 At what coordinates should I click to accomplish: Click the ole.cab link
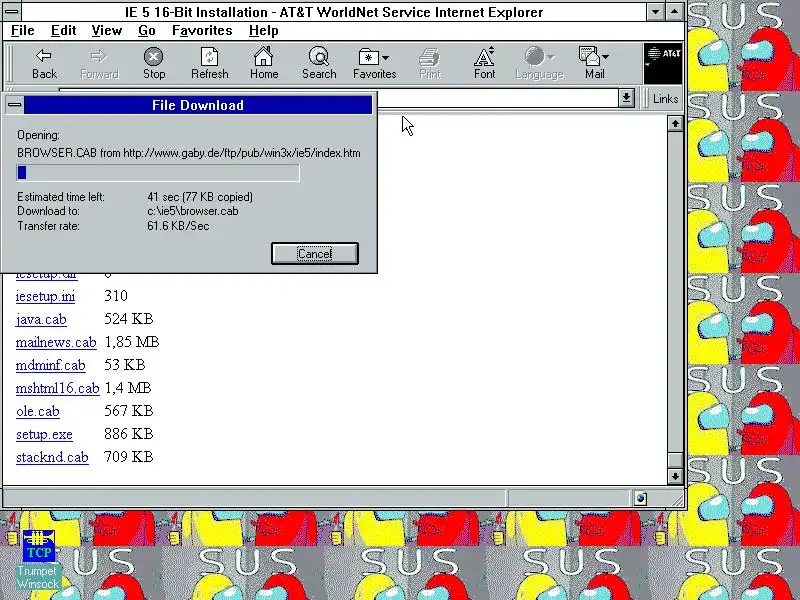(38, 411)
